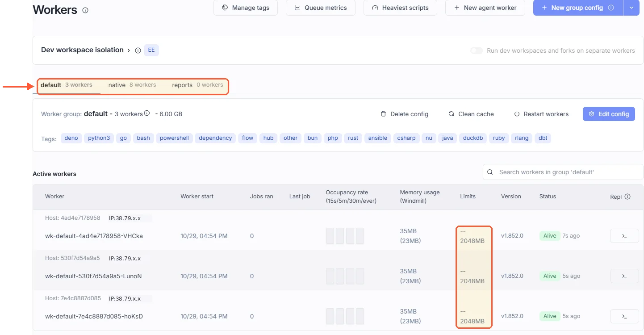Click Delete config
This screenshot has width=644, height=335.
click(x=404, y=114)
